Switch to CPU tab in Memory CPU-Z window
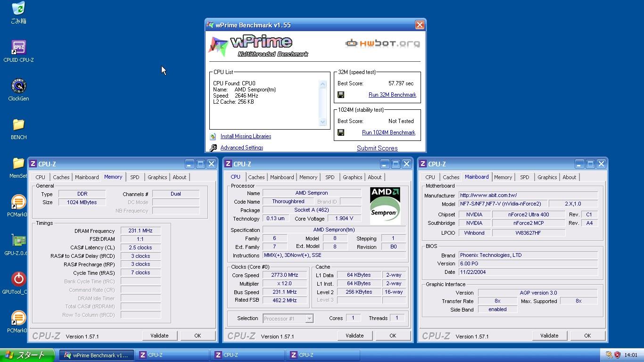The width and height of the screenshot is (644, 362). (x=41, y=177)
